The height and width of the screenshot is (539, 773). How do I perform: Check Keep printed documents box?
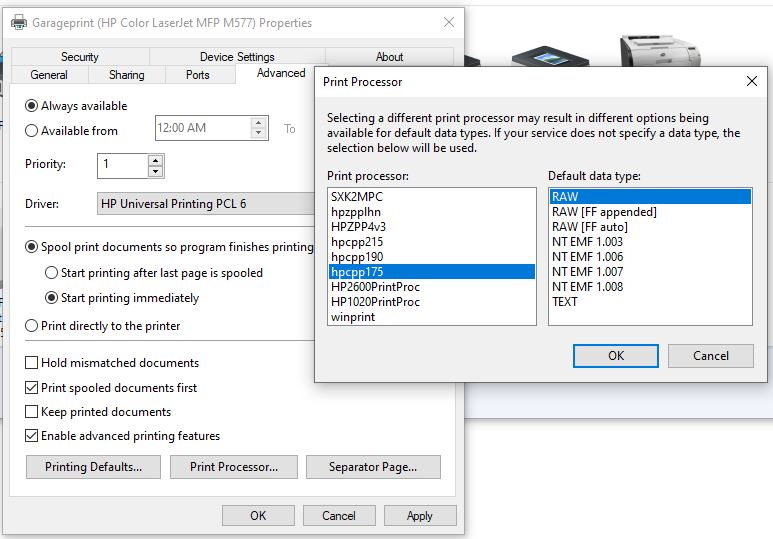click(x=32, y=412)
